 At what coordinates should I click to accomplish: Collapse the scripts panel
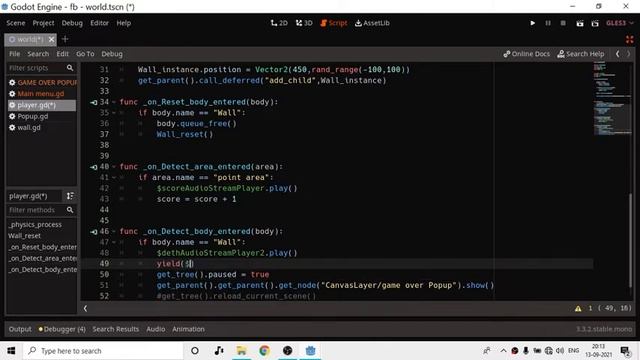(85, 309)
